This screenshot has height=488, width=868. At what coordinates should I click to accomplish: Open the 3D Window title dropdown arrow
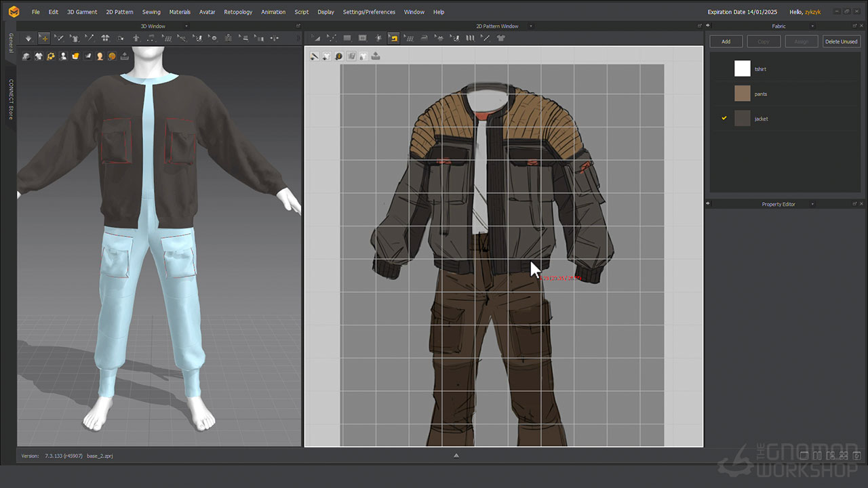coord(186,26)
